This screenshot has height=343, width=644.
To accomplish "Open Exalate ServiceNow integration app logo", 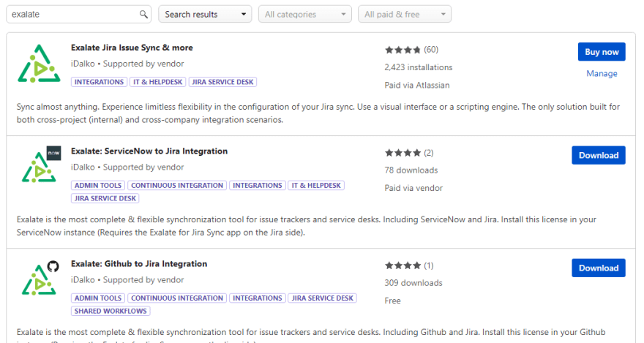I will pyautogui.click(x=41, y=165).
